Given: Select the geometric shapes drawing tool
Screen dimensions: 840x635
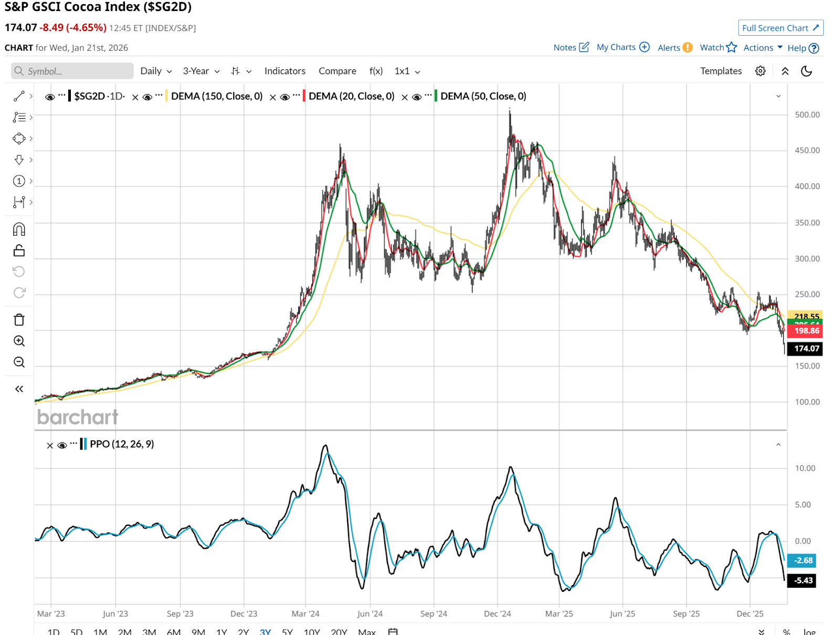Looking at the screenshot, I should point(19,139).
